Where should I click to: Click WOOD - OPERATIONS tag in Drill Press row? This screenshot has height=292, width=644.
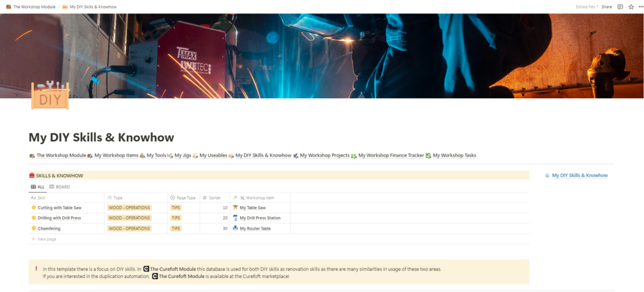tap(129, 218)
